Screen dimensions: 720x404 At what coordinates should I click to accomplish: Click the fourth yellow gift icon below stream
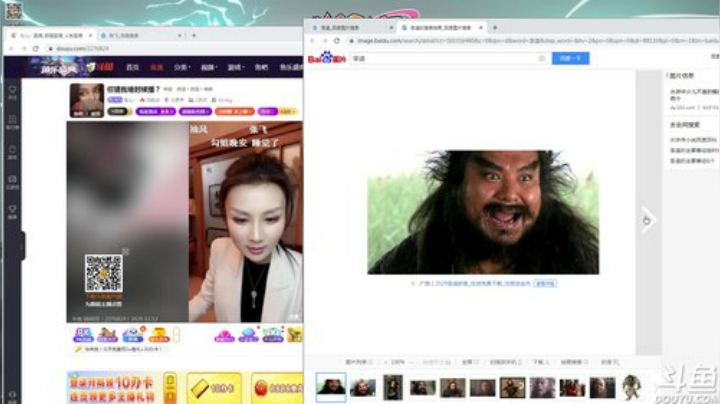coord(158,335)
